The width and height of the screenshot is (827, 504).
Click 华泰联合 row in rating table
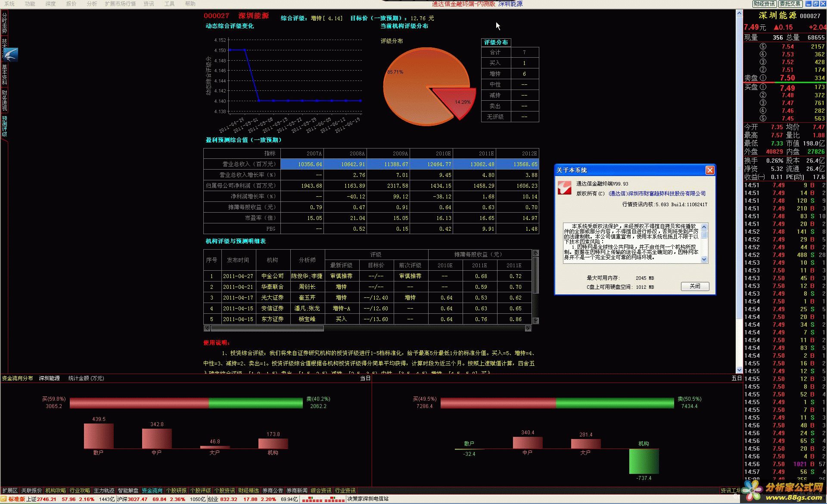367,287
